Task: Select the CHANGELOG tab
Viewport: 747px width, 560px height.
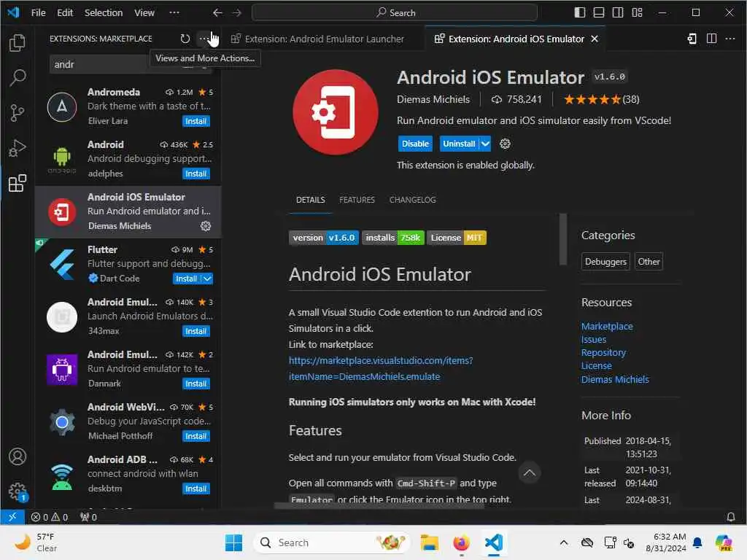Action: [413, 200]
